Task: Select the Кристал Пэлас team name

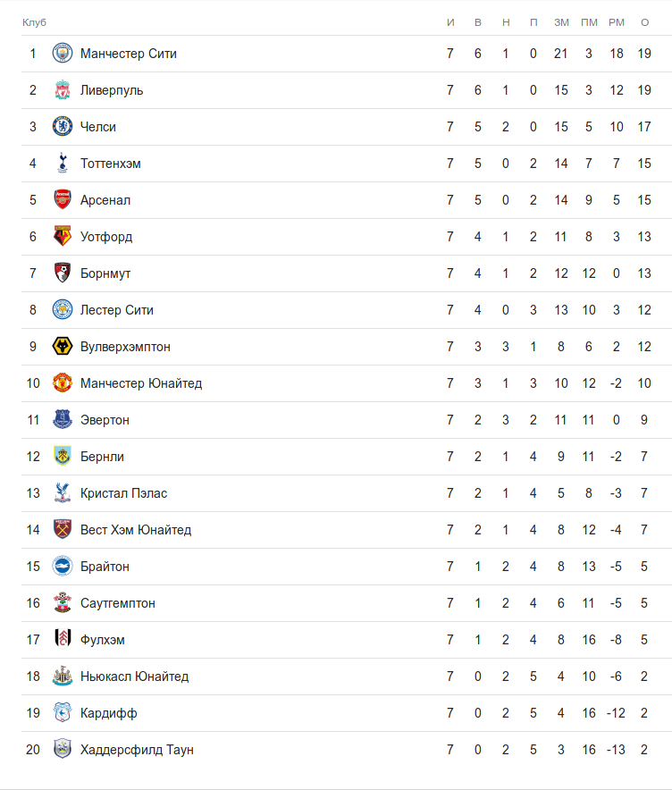Action: pos(123,493)
